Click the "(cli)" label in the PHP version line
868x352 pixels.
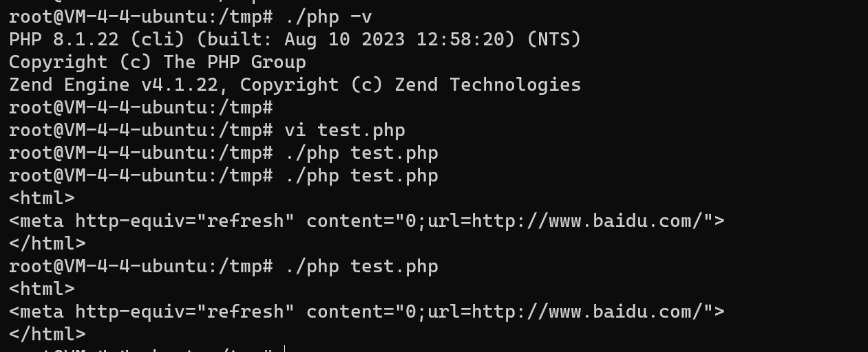[157, 39]
